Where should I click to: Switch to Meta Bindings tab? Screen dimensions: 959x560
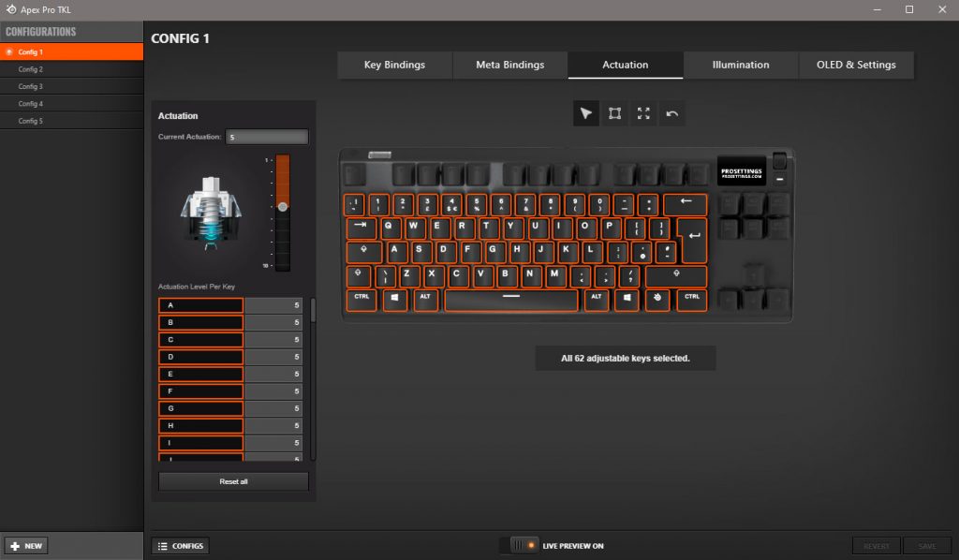(x=510, y=65)
